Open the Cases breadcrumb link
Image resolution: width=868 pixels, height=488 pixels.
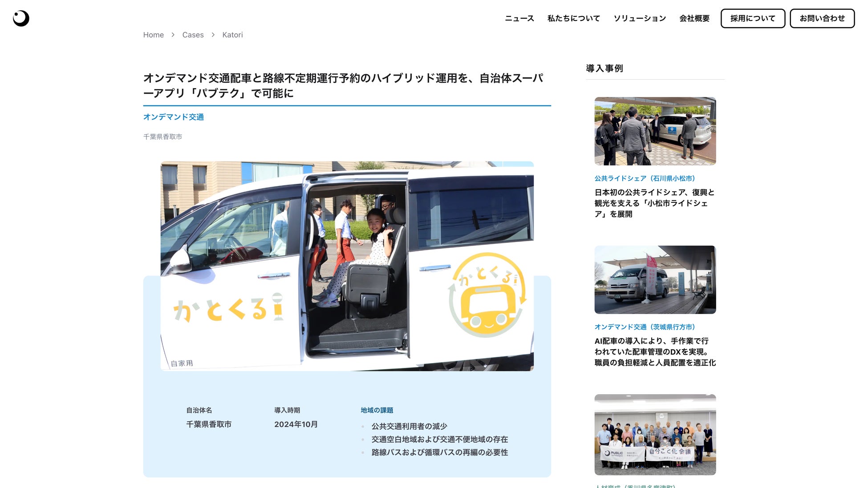[x=193, y=35]
